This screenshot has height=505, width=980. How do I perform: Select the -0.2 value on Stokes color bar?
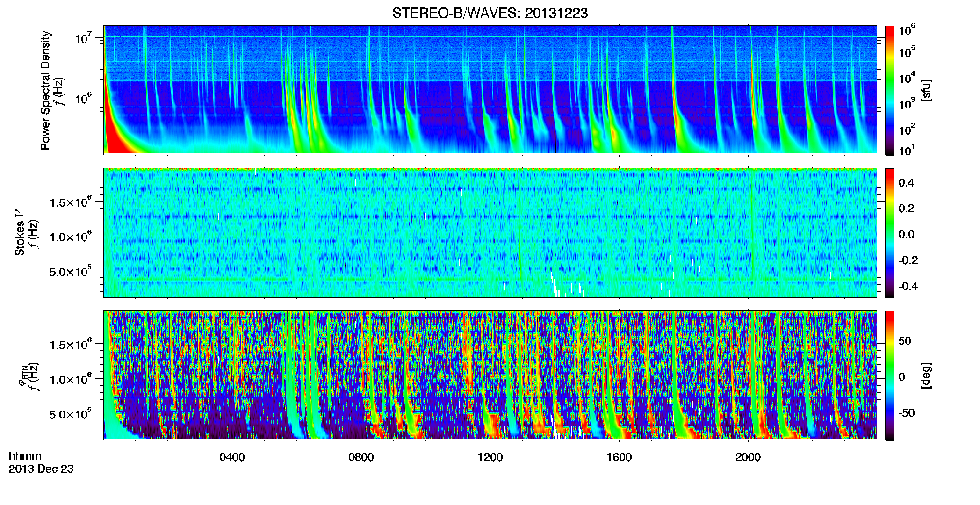908,260
